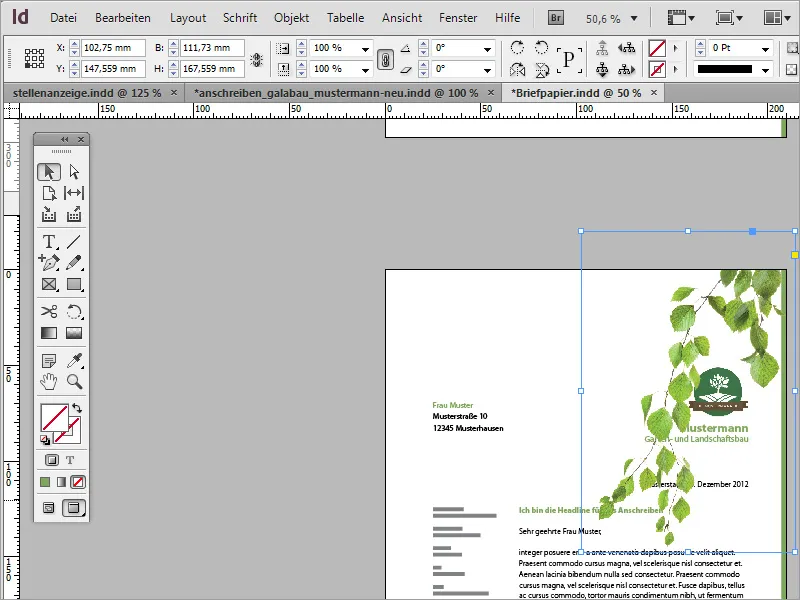Screen dimensions: 800x600
Task: Open view options dropdown
Action: click(681, 18)
